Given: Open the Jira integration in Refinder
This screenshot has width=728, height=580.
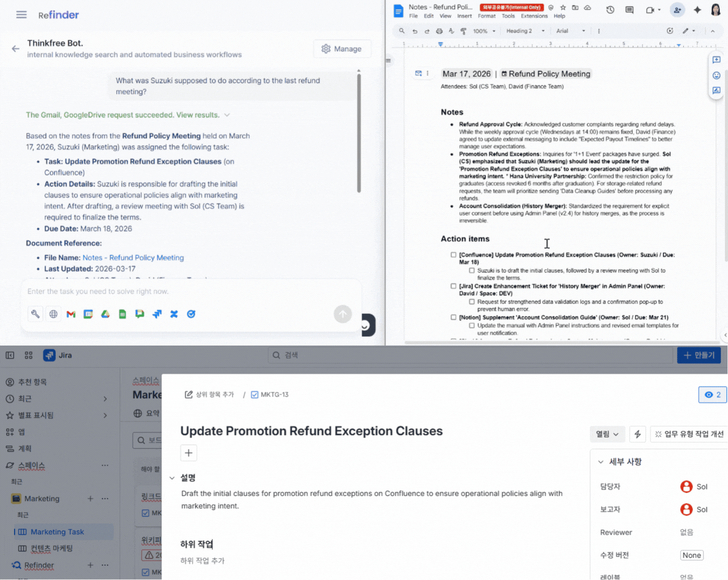Looking at the screenshot, I should (157, 314).
